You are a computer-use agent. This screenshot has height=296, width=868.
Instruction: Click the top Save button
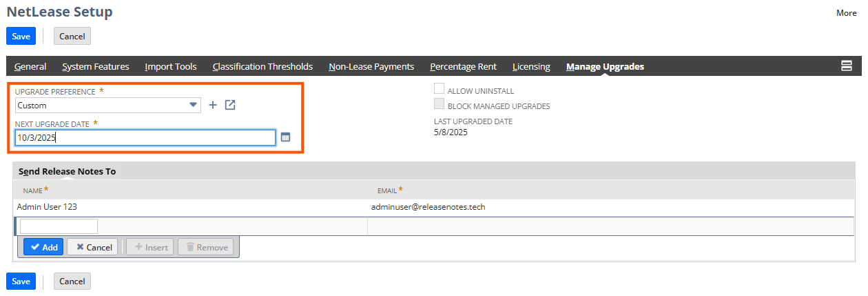[21, 36]
